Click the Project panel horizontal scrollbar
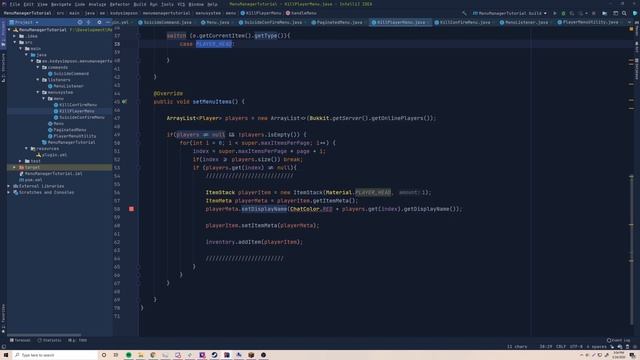 pos(44,335)
